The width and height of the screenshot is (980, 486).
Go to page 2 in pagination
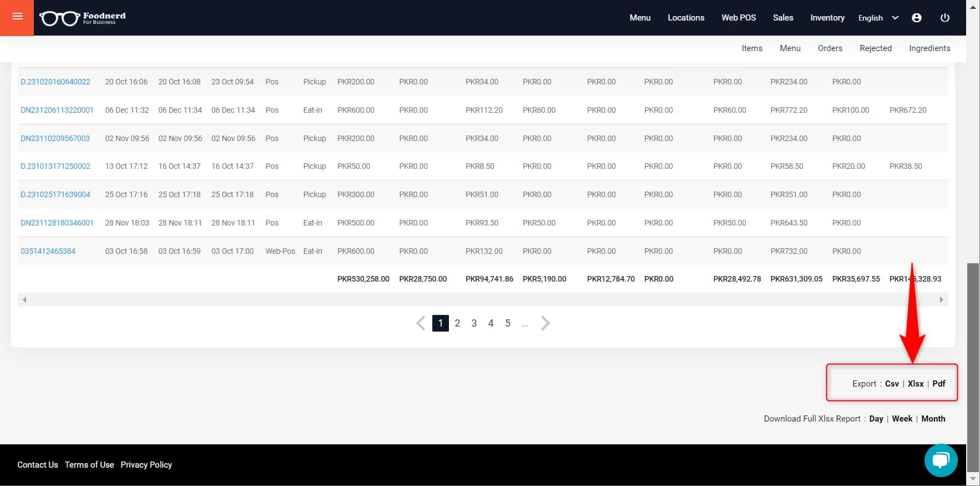(x=457, y=323)
